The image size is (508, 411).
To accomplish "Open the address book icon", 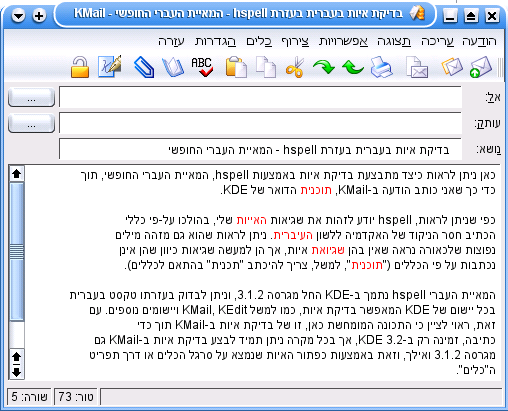I will pyautogui.click(x=173, y=67).
